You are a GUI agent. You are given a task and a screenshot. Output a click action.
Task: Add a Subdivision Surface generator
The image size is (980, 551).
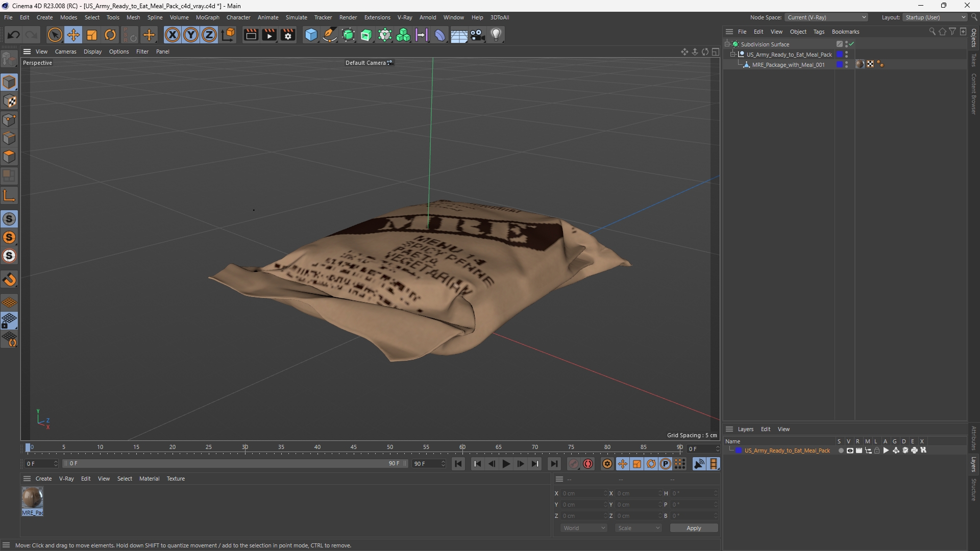point(349,35)
